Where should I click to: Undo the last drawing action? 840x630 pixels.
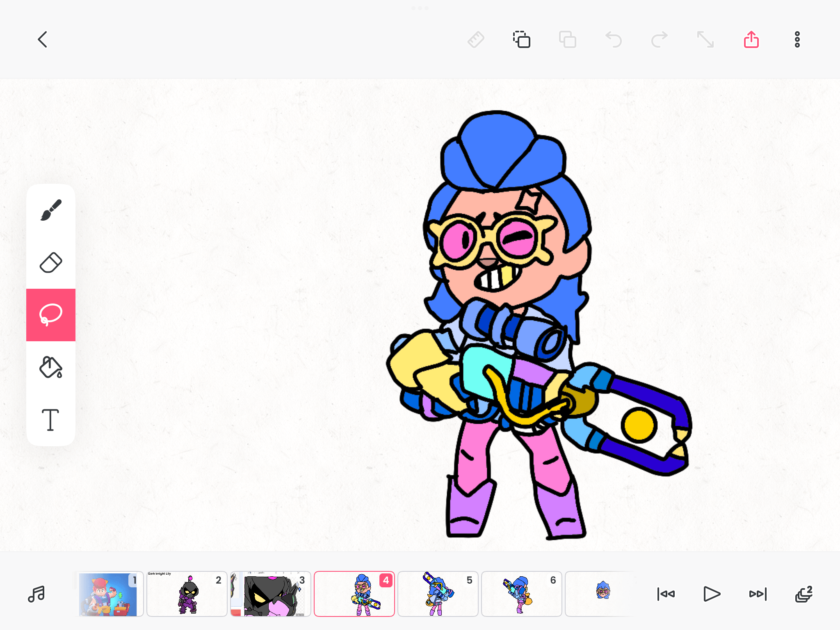613,39
